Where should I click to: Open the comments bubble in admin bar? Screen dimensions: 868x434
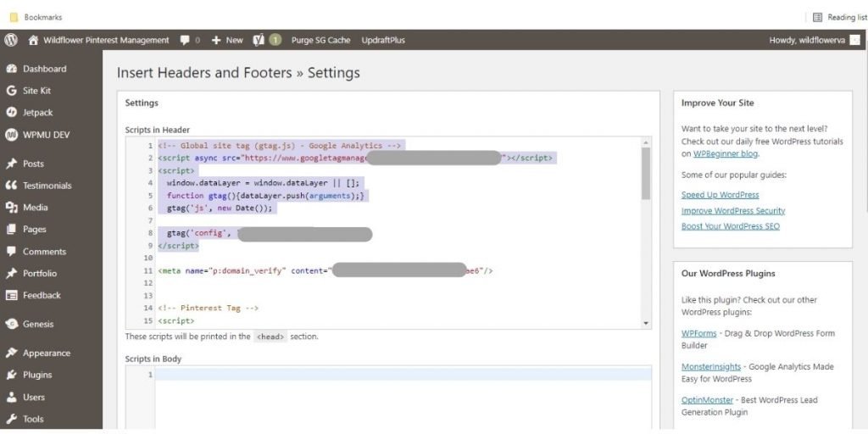(x=185, y=40)
